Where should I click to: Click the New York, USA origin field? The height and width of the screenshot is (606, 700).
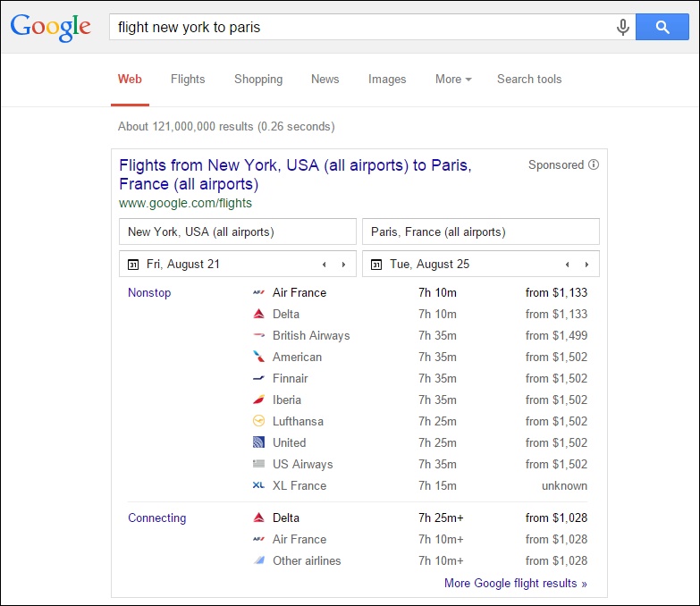(238, 231)
